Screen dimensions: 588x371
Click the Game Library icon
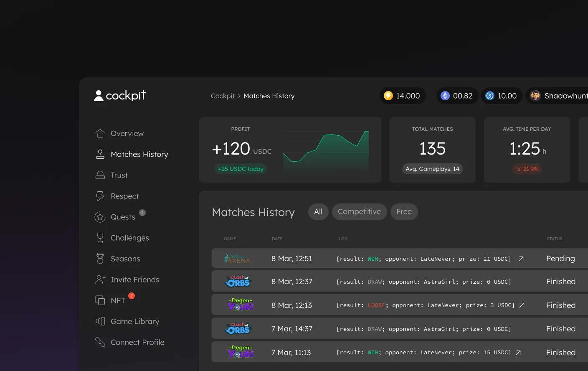[100, 321]
